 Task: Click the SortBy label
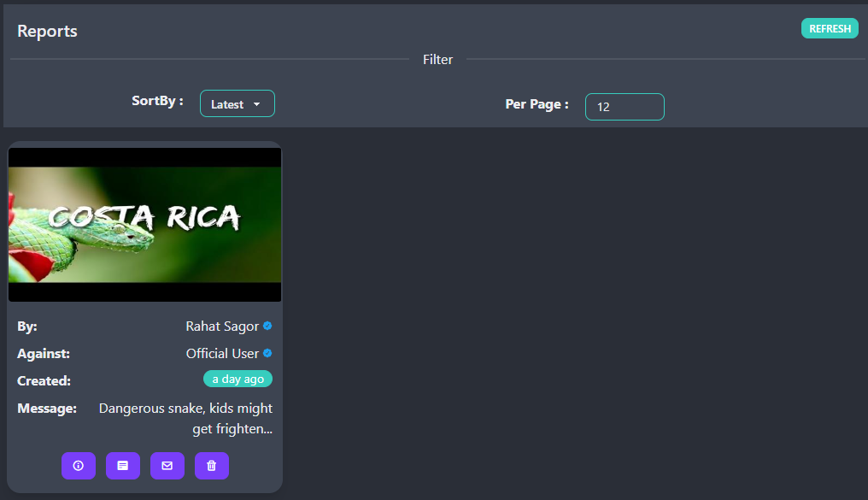point(157,101)
